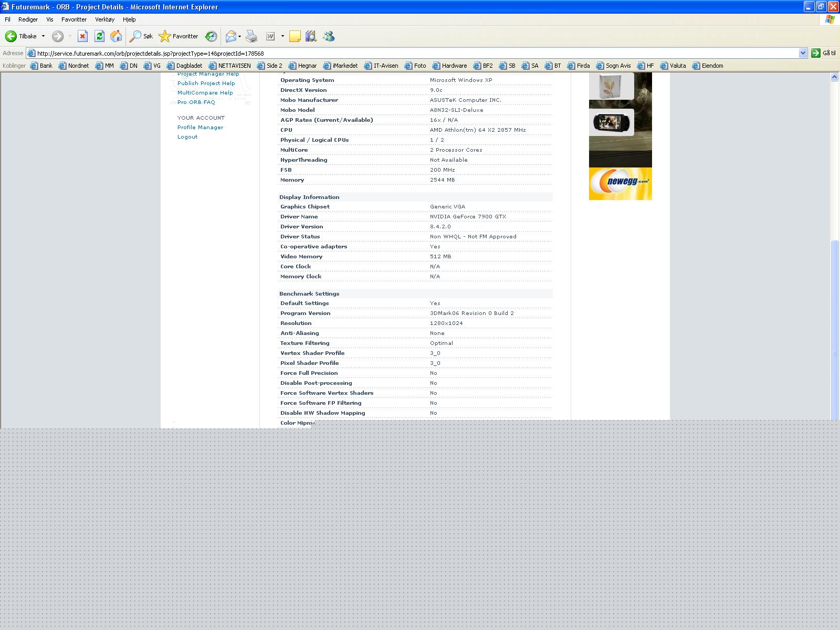Click the Logout link

(187, 137)
